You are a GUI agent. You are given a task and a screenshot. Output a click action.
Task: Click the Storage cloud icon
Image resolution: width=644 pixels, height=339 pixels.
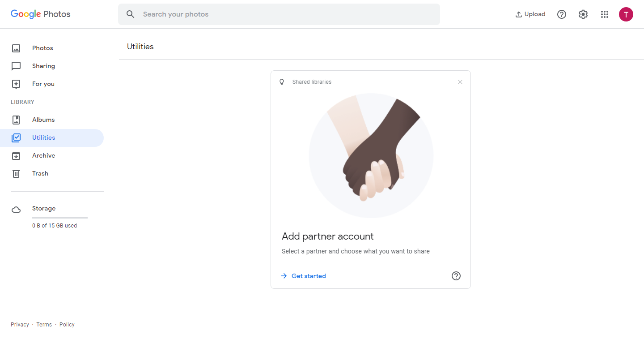tap(16, 210)
